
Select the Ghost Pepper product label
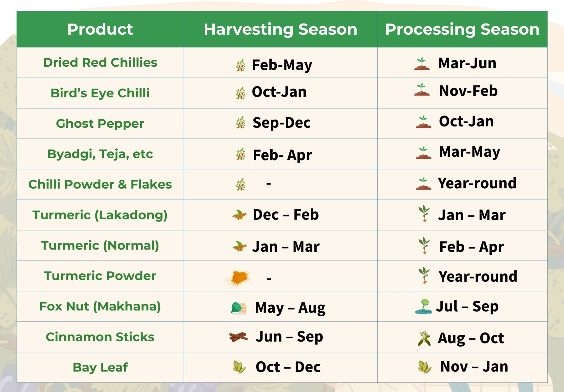click(x=100, y=123)
